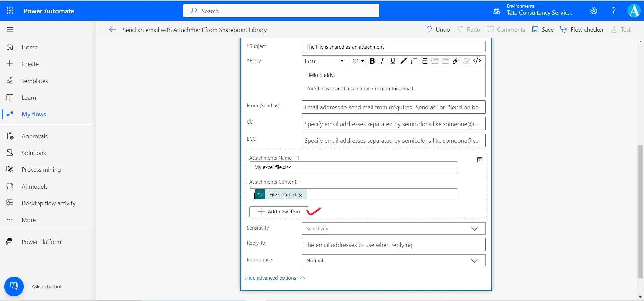The height and width of the screenshot is (301, 644).
Task: Click the flow name title text
Action: [x=195, y=30]
